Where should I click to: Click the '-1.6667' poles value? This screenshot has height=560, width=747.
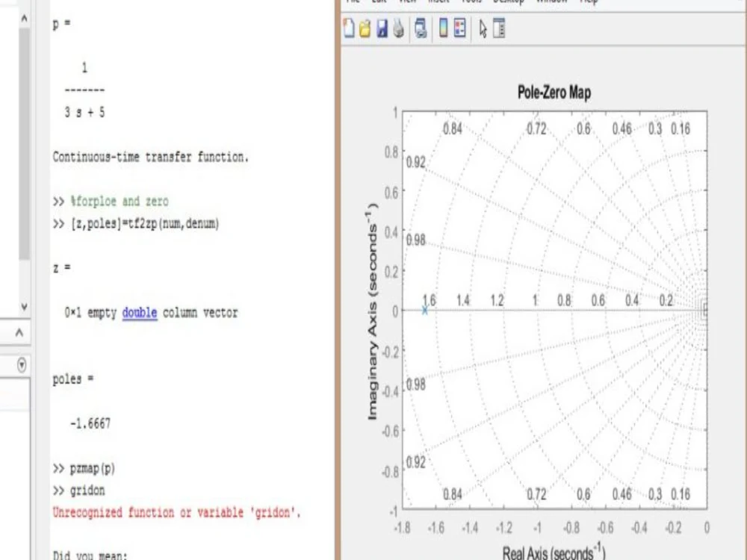[90, 423]
